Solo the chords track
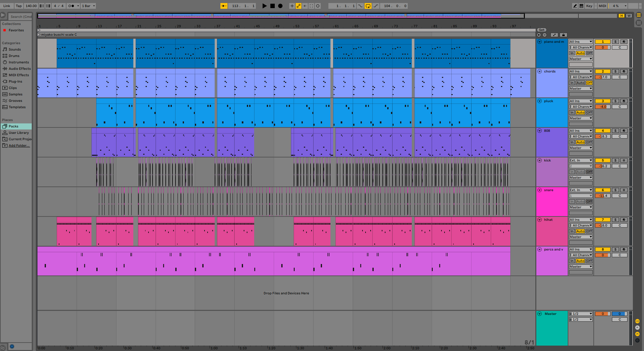Viewport: 644px width, 351px height. point(615,71)
